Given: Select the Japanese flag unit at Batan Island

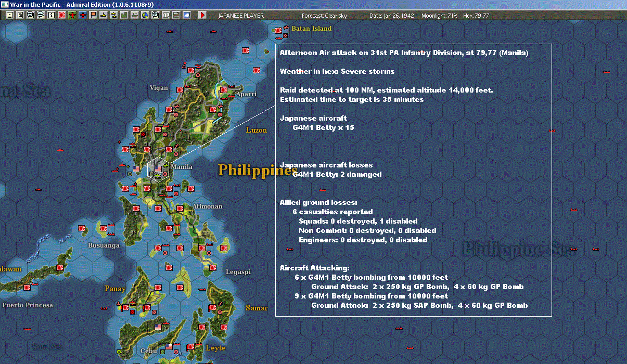Looking at the screenshot, I should click(x=278, y=30).
